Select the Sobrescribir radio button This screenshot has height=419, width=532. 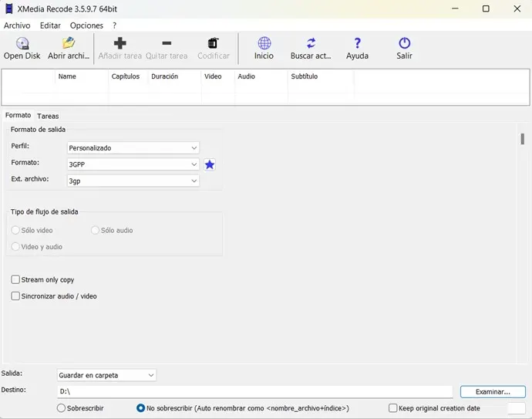[61, 408]
